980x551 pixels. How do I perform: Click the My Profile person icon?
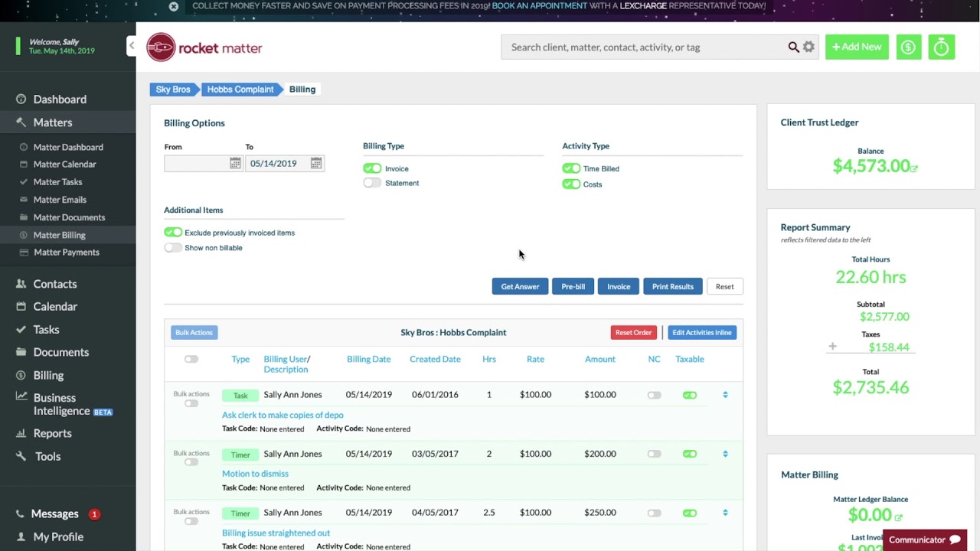click(x=21, y=536)
